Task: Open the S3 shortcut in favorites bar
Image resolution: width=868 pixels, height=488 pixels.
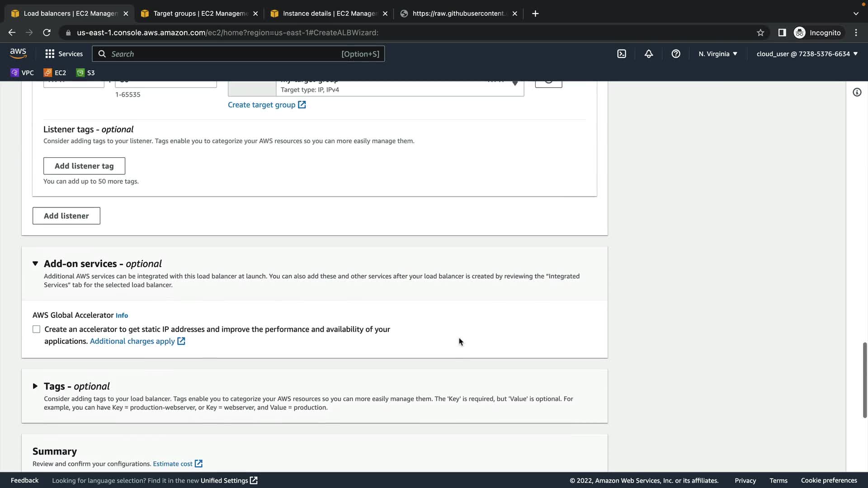Action: pos(85,73)
